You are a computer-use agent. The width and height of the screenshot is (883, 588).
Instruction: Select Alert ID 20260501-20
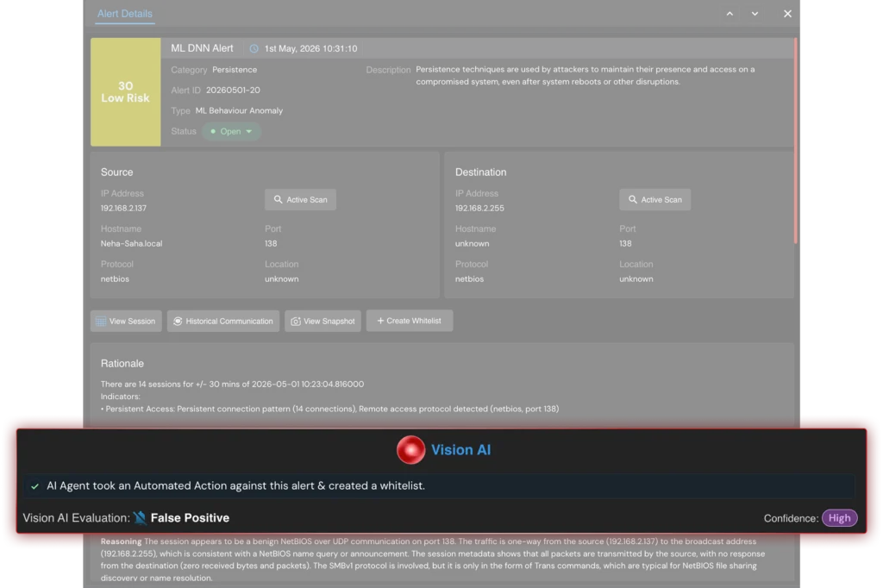click(x=233, y=91)
